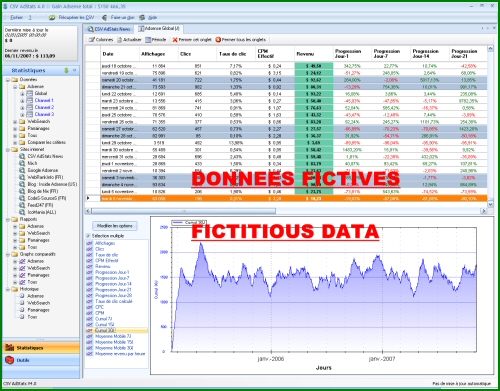Expand the Comparer les critères node

pos(15,143)
